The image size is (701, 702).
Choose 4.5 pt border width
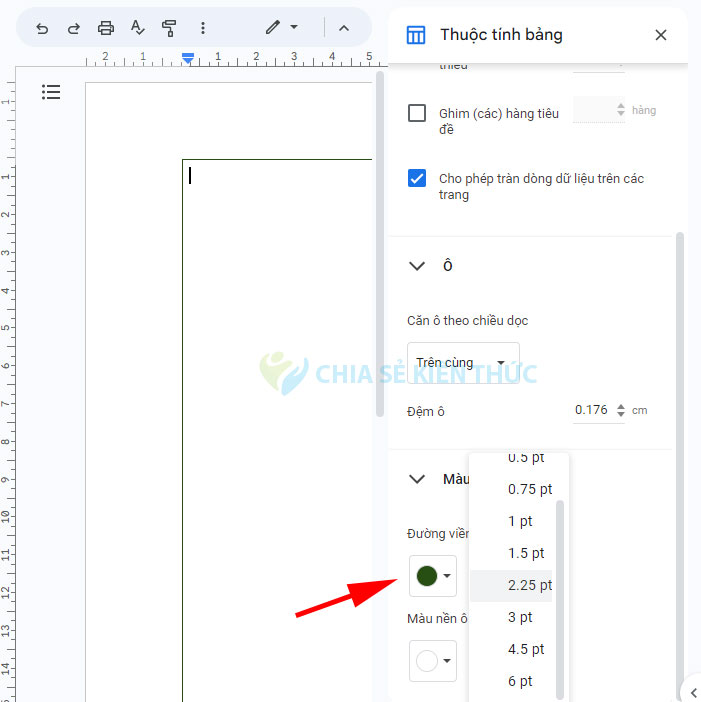(x=511, y=649)
